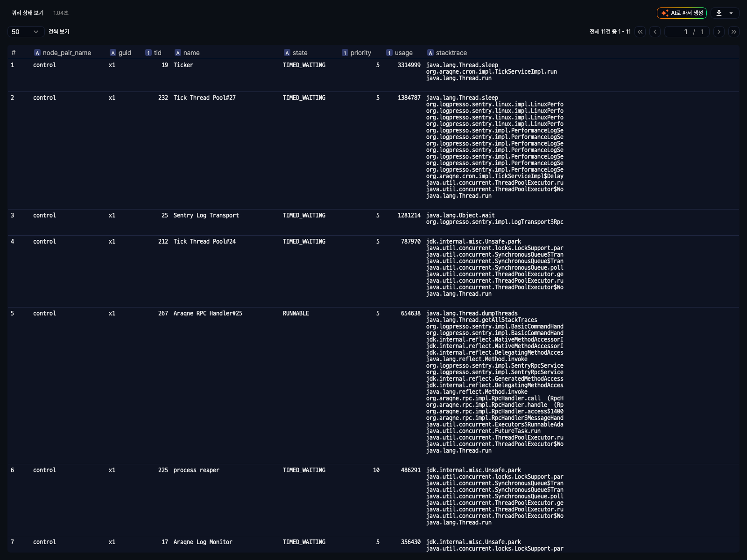Click the 쿼리 상태 보기 link
The width and height of the screenshot is (747, 560).
tap(28, 13)
